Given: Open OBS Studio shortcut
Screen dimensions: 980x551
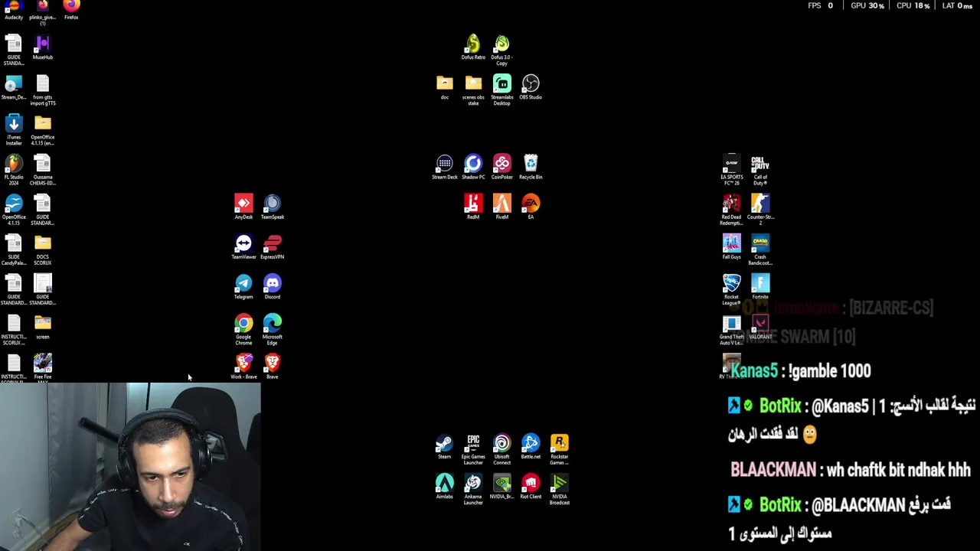Looking at the screenshot, I should [531, 87].
